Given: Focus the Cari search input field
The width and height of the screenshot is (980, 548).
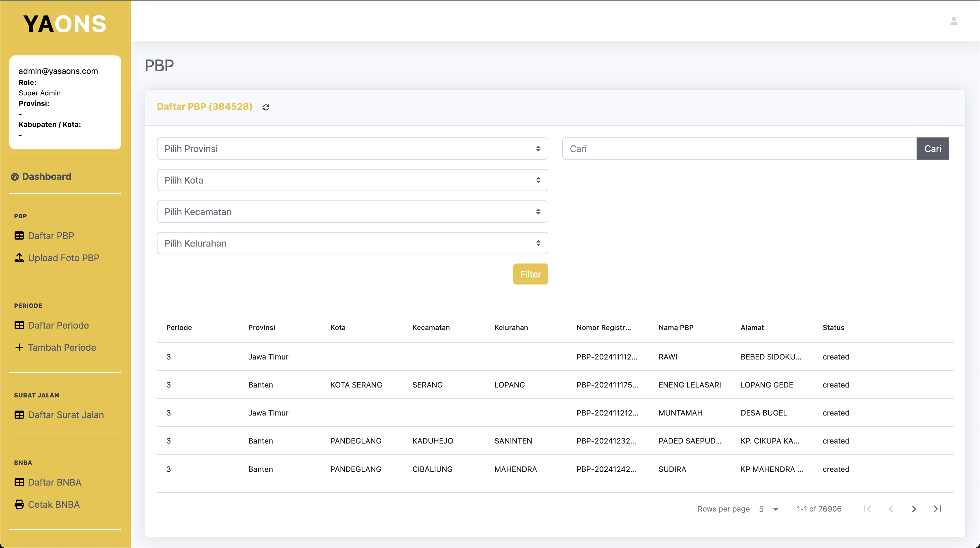Looking at the screenshot, I should [739, 149].
